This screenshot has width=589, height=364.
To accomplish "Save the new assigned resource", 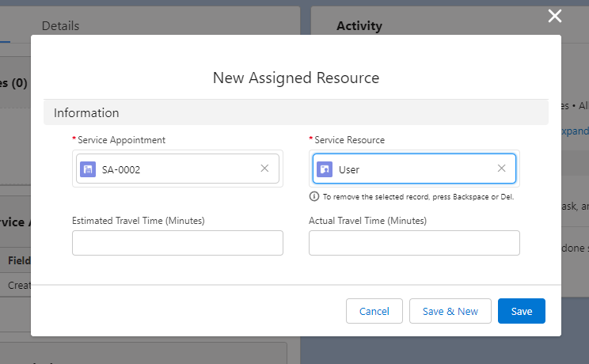I will pyautogui.click(x=521, y=311).
